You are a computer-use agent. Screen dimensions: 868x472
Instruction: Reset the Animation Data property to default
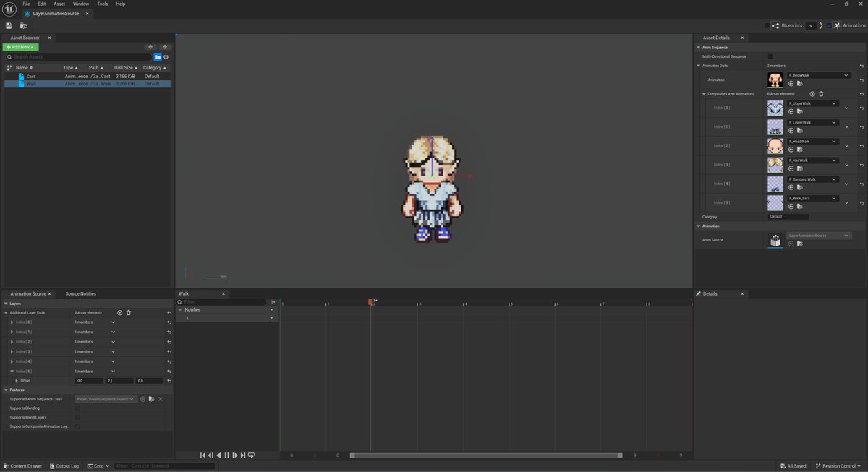click(x=861, y=66)
